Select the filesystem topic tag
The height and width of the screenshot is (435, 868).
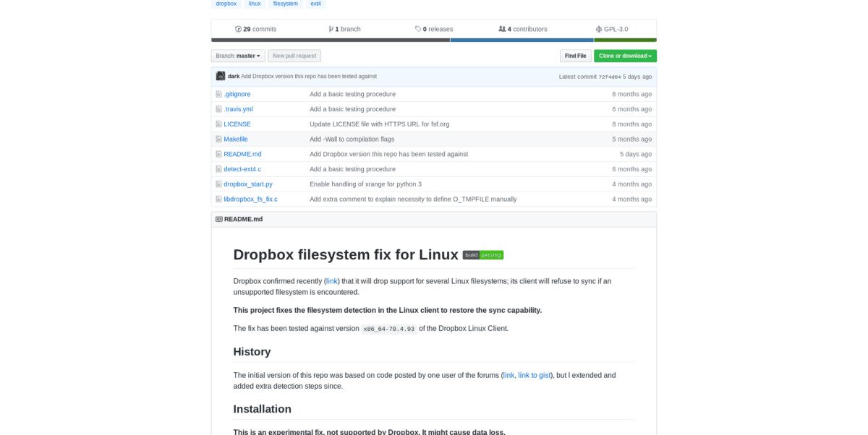(x=284, y=4)
